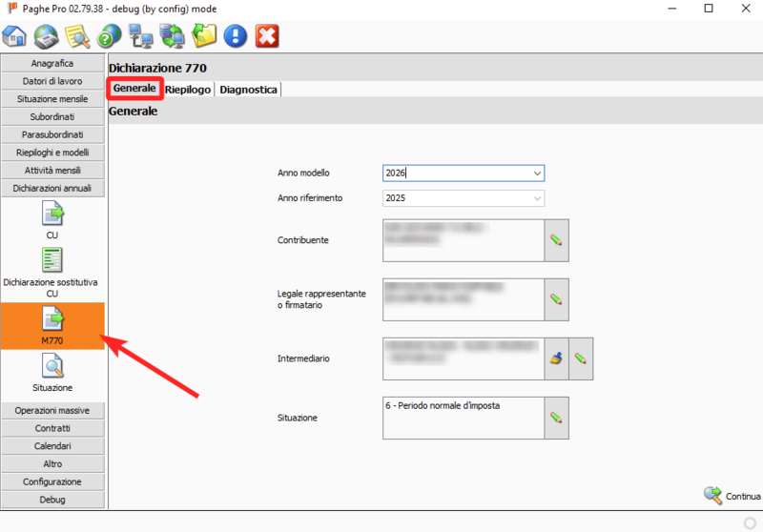Image resolution: width=763 pixels, height=532 pixels.
Task: Click the Legale rappresentante text box
Action: coord(464,299)
